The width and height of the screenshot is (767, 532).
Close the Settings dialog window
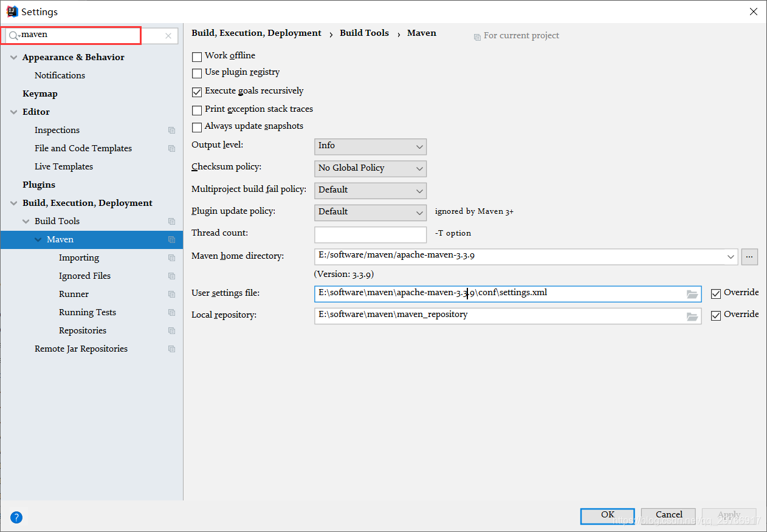(753, 12)
